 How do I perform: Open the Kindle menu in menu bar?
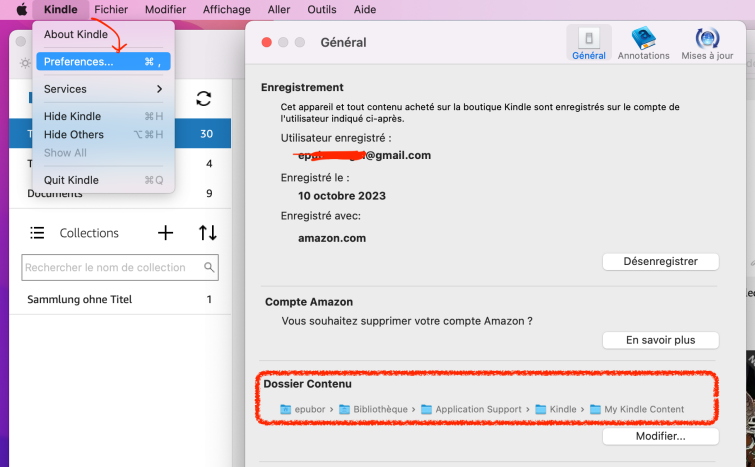click(61, 10)
